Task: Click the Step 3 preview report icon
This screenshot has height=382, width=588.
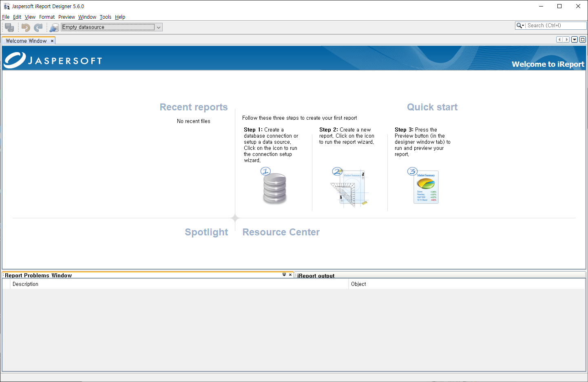Action: coord(423,186)
